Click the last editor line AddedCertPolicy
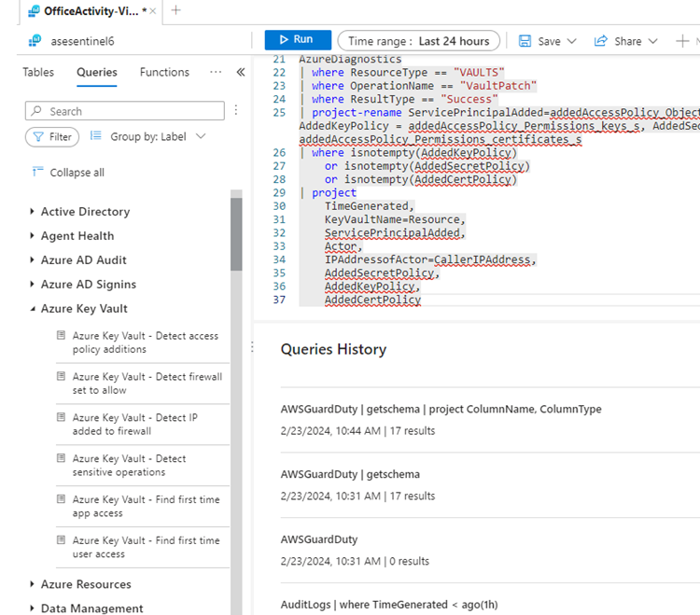700x615 pixels. pyautogui.click(x=372, y=300)
